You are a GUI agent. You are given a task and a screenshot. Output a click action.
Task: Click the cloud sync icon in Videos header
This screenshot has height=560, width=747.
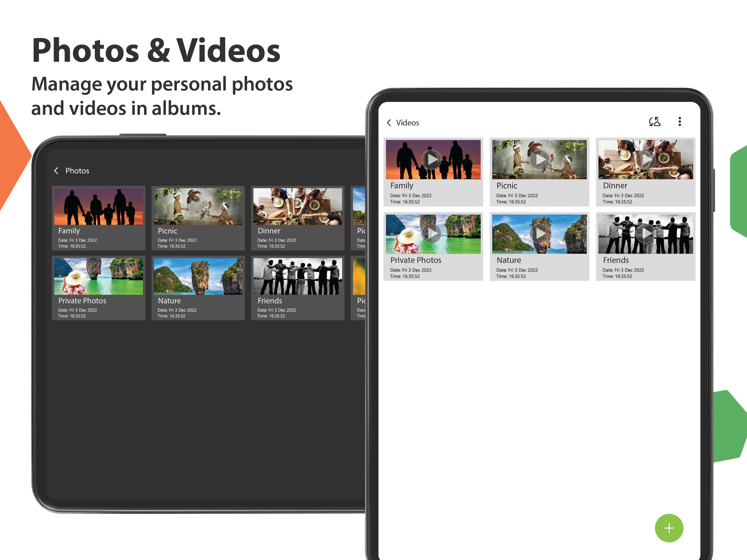[654, 122]
